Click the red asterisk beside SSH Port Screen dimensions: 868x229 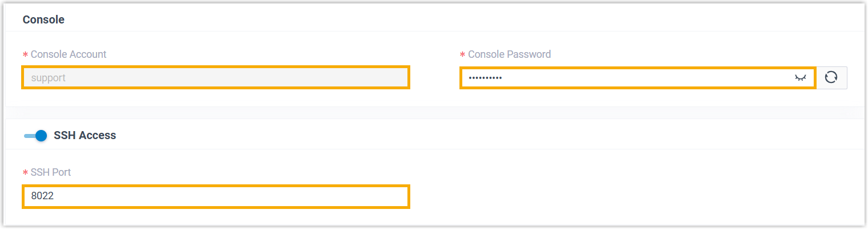tap(25, 173)
